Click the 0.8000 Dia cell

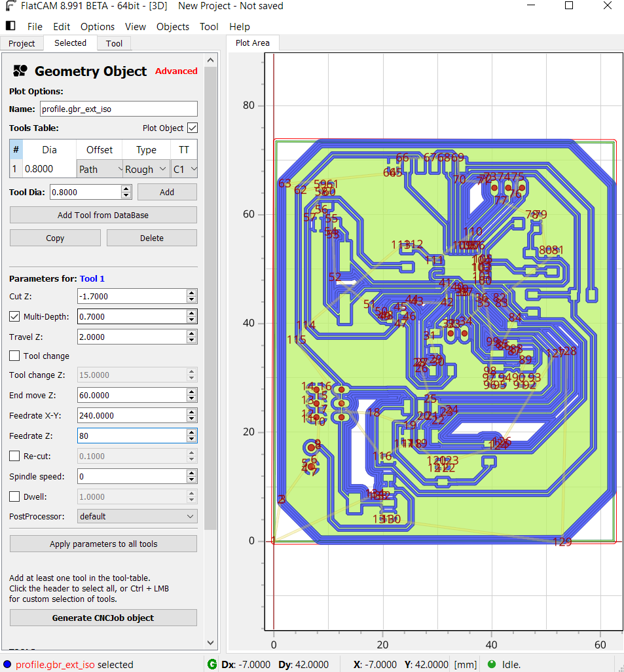pos(49,169)
